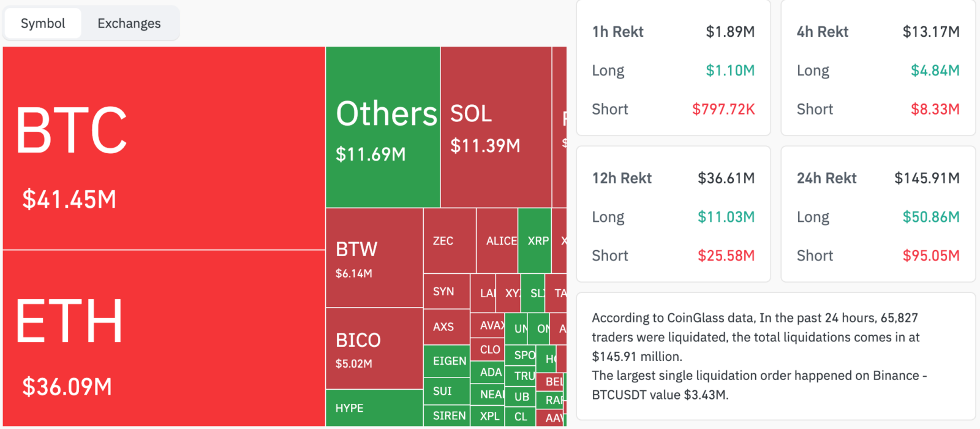Select the BTC $41.45M heatmap tile
This screenshot has width=980, height=429.
[x=164, y=148]
